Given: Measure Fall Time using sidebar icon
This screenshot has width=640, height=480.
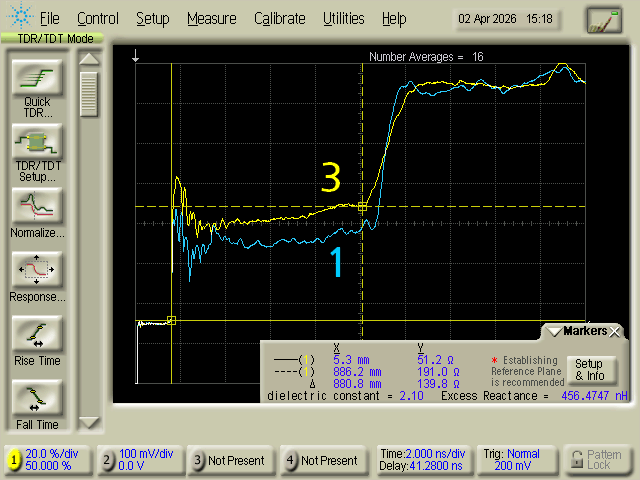Looking at the screenshot, I should point(37,398).
